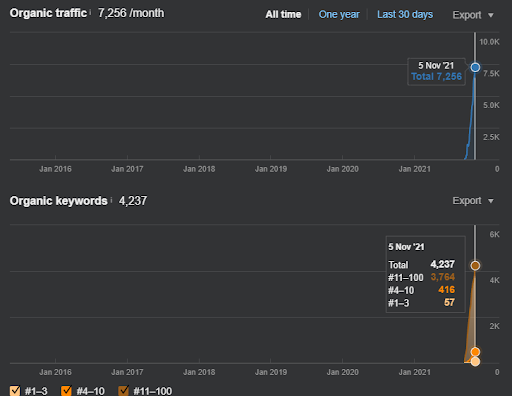Click dropdown arrow next to keywords Export

tap(491, 201)
